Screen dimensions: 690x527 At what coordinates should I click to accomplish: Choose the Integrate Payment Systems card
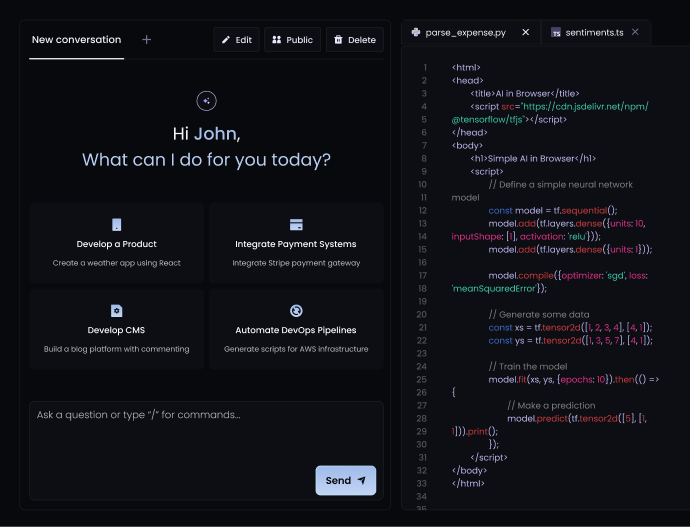tap(296, 245)
